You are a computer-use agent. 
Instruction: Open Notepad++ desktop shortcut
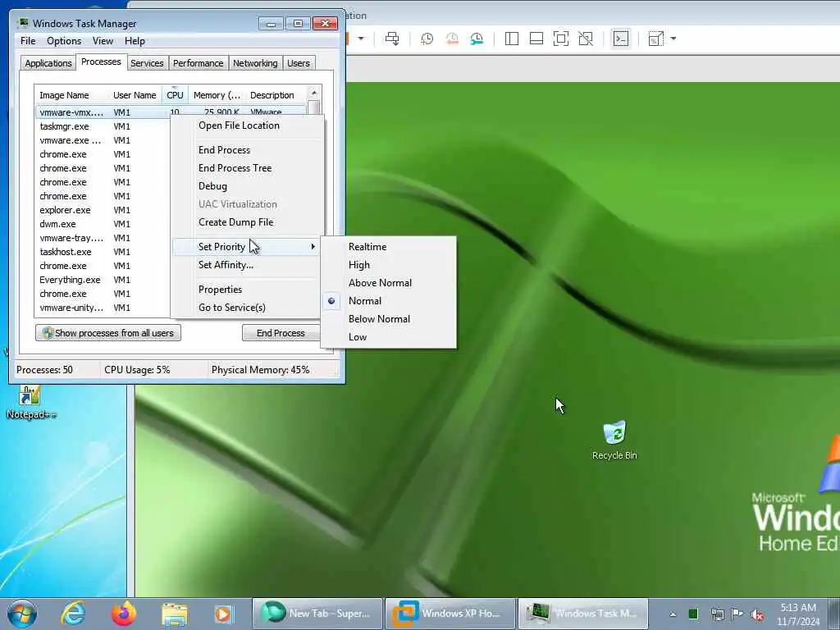[x=30, y=402]
